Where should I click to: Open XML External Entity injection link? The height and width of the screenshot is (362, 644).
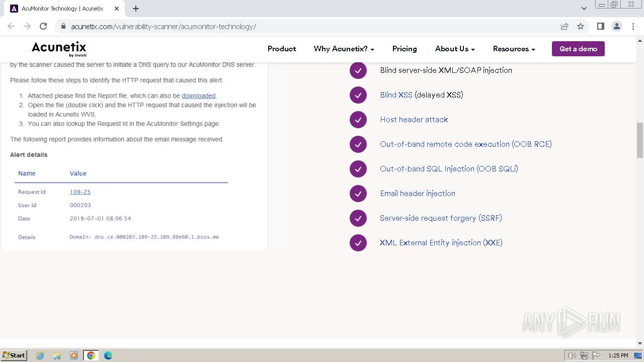[x=441, y=243]
